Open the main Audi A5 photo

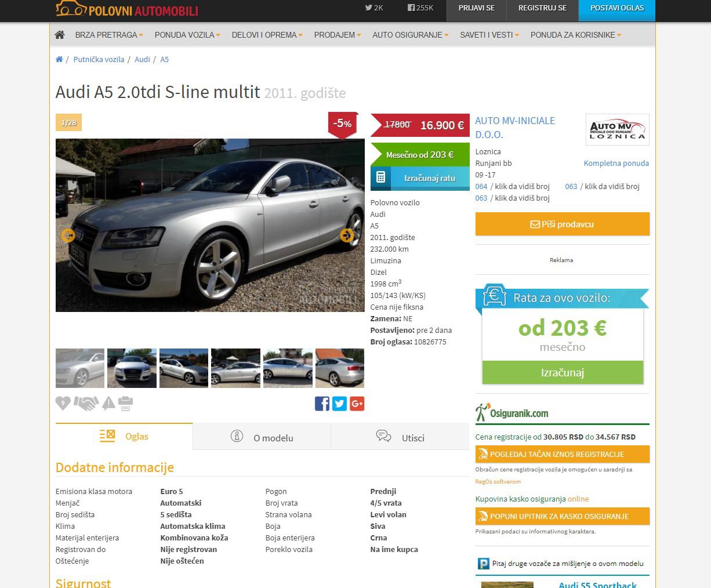tap(210, 225)
